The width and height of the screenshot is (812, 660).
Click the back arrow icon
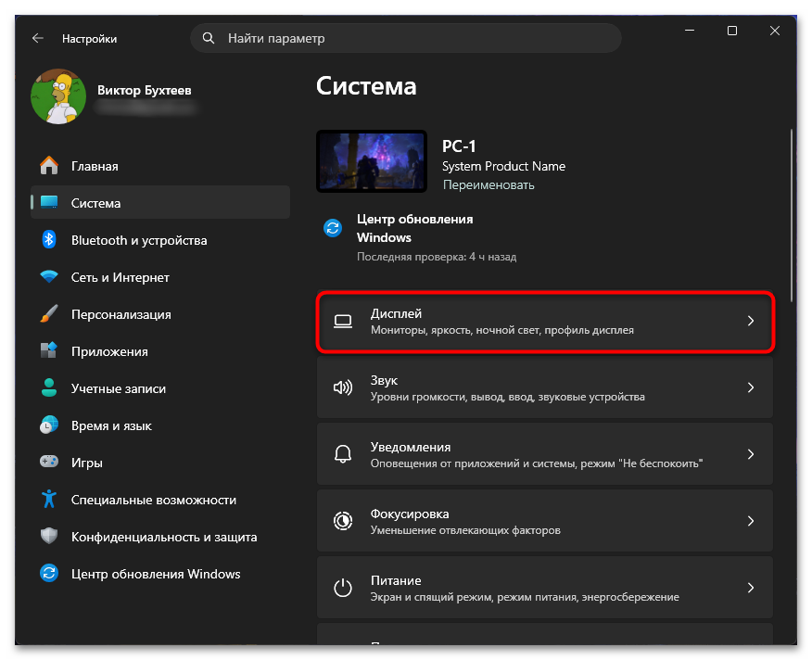pos(37,38)
